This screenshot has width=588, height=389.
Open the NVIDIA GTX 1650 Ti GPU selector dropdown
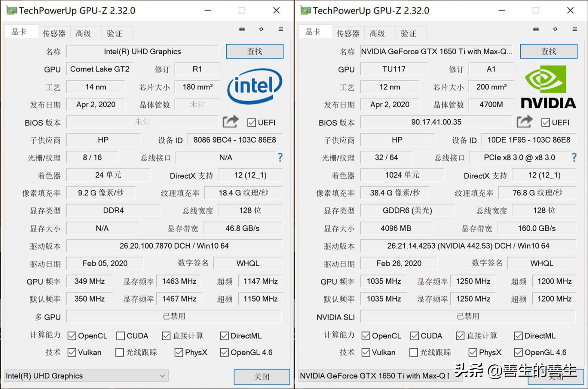click(x=380, y=376)
